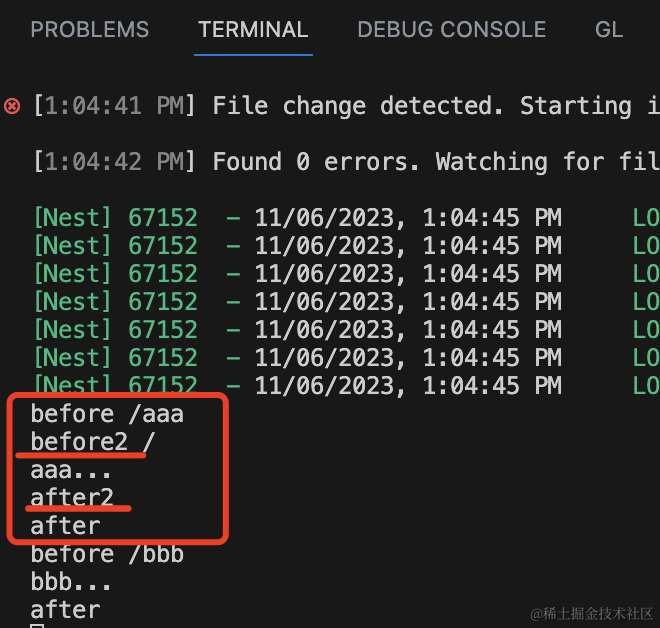This screenshot has height=628, width=660.
Task: Click the "before /bbb" output line
Action: pos(107,553)
